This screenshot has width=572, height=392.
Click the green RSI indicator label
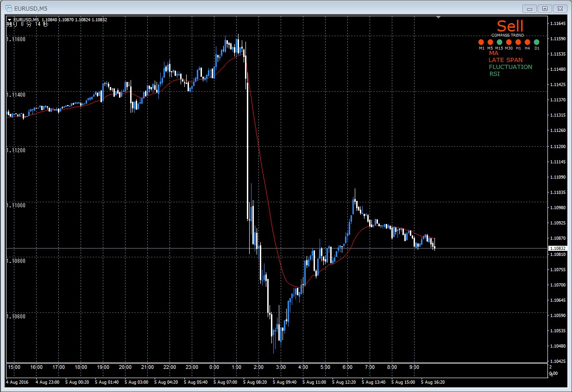tap(494, 74)
